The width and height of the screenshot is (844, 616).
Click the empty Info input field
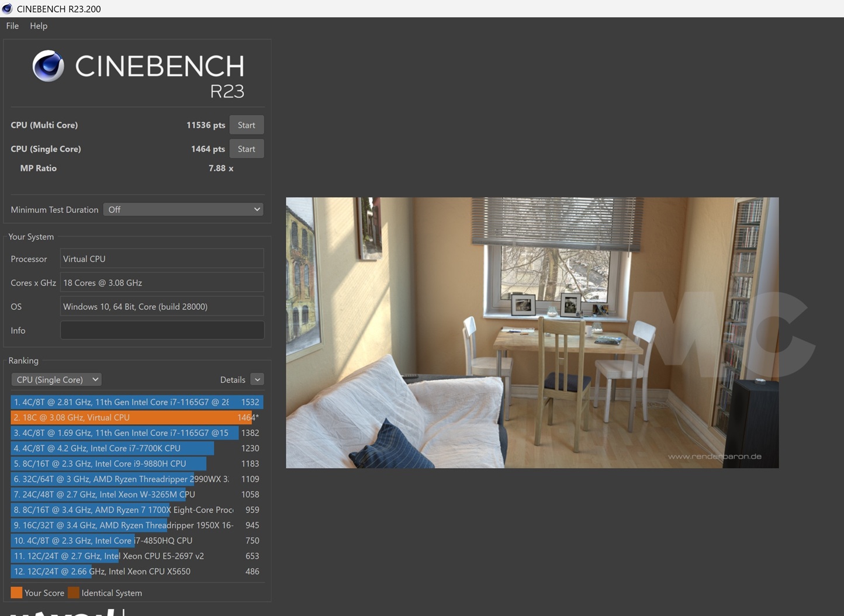pyautogui.click(x=162, y=331)
